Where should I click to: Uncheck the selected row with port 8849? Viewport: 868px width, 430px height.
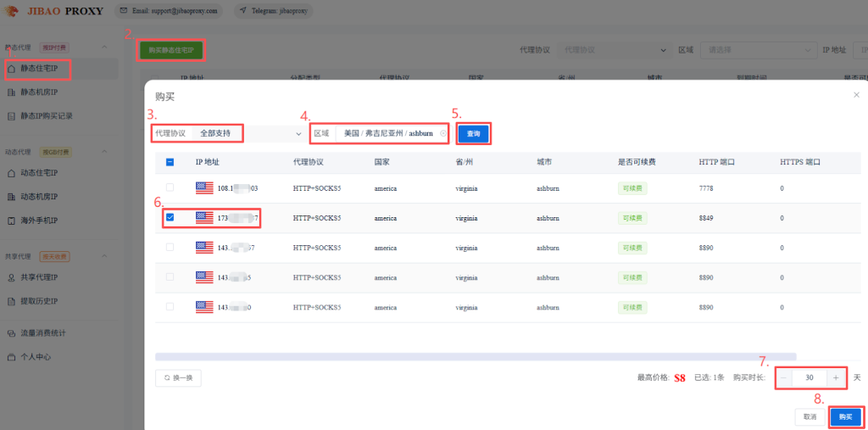point(170,218)
